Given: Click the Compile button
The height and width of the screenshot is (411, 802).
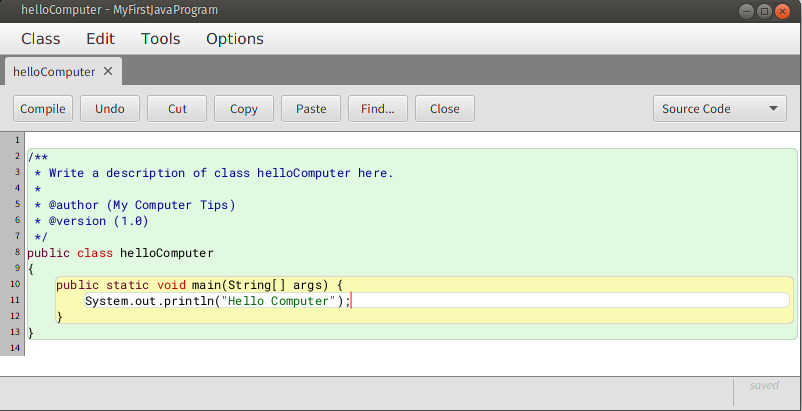Looking at the screenshot, I should pos(43,109).
